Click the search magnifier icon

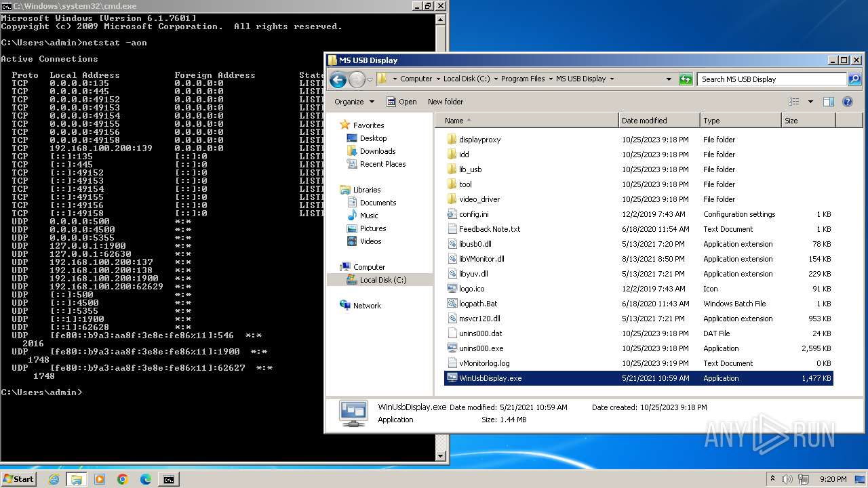click(x=854, y=79)
